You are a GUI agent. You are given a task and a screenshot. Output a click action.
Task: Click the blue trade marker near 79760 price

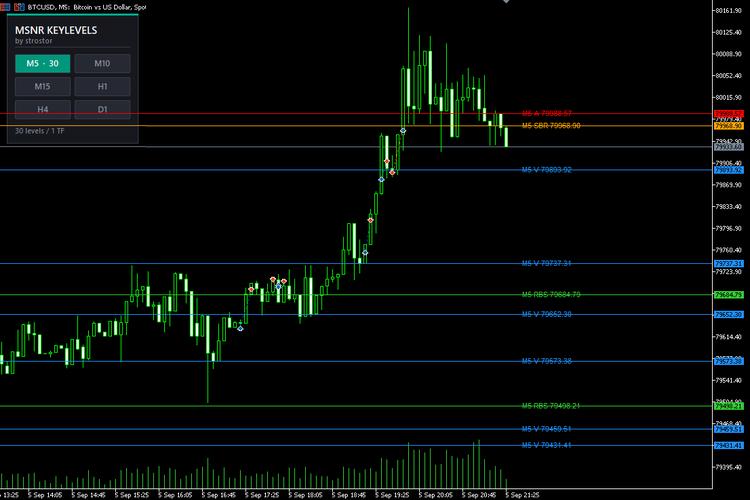(365, 252)
